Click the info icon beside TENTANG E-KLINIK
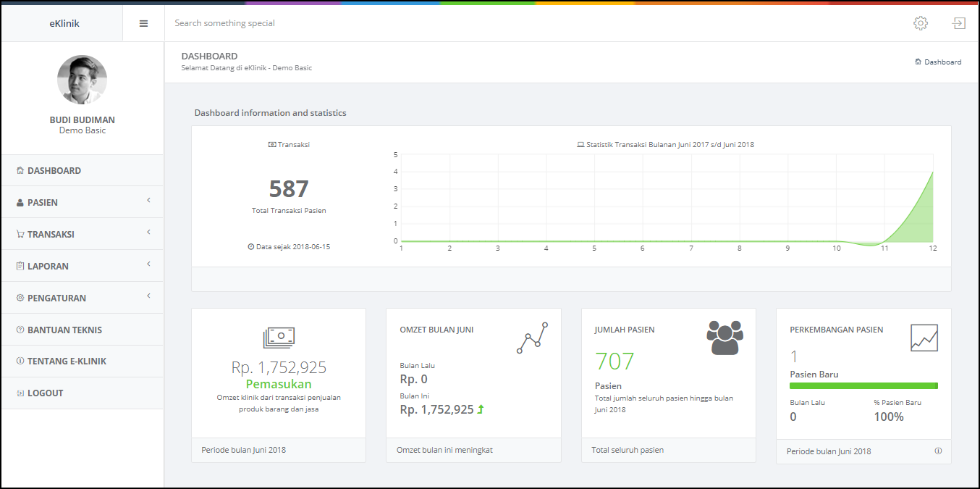The height and width of the screenshot is (489, 980). (20, 361)
